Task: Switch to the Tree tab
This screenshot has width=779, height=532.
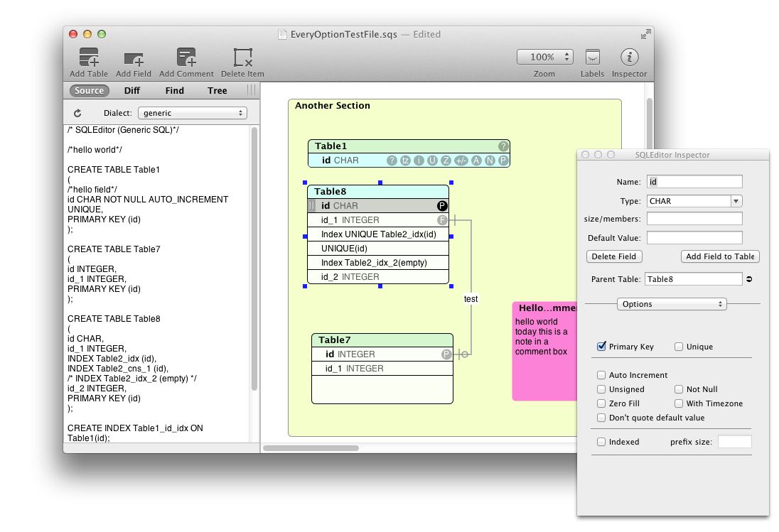Action: [217, 90]
